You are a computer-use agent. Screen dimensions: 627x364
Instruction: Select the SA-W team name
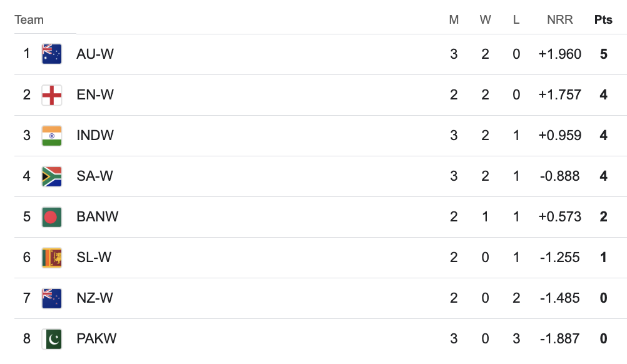coord(94,176)
